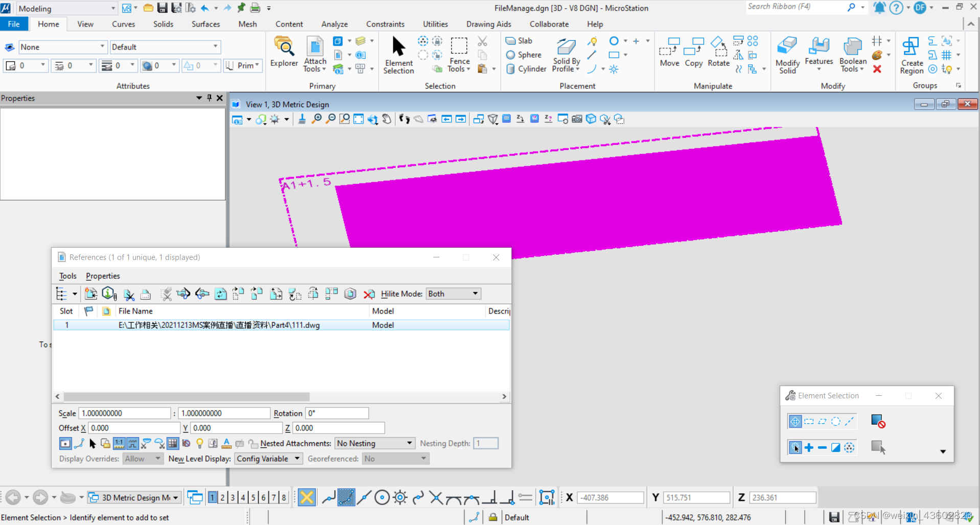
Task: Open the Modify Solid tool
Action: click(x=787, y=55)
